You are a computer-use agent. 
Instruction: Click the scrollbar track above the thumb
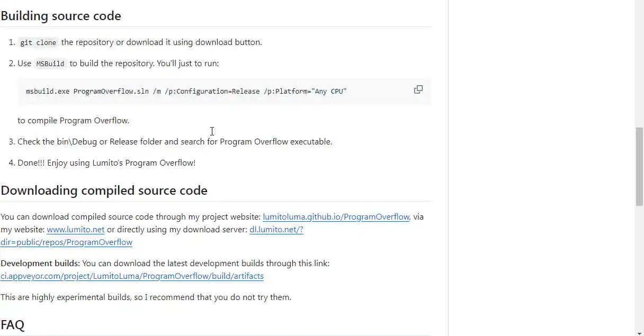coord(639,63)
